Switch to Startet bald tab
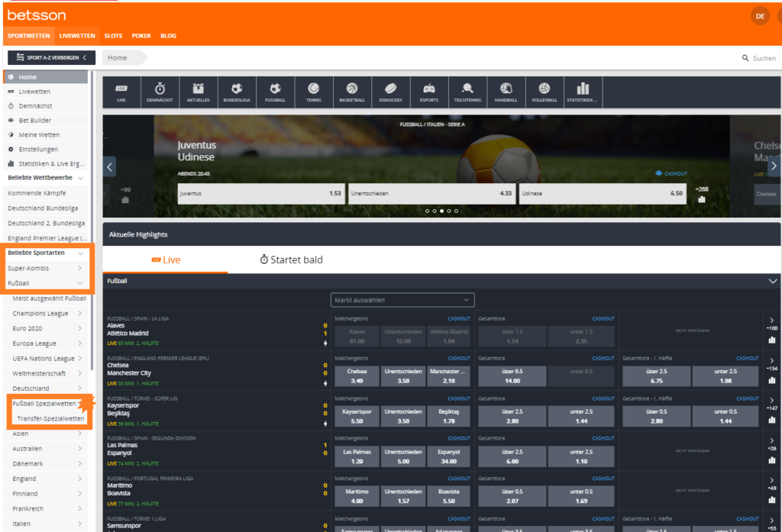Screen dimensions: 782x532 291,260
